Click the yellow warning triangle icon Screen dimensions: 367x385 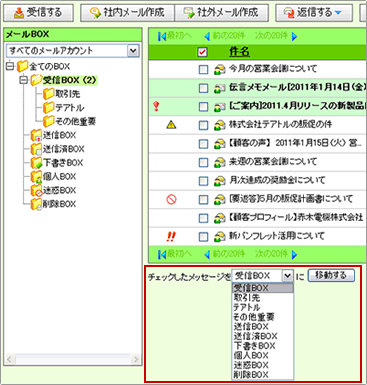click(x=171, y=125)
